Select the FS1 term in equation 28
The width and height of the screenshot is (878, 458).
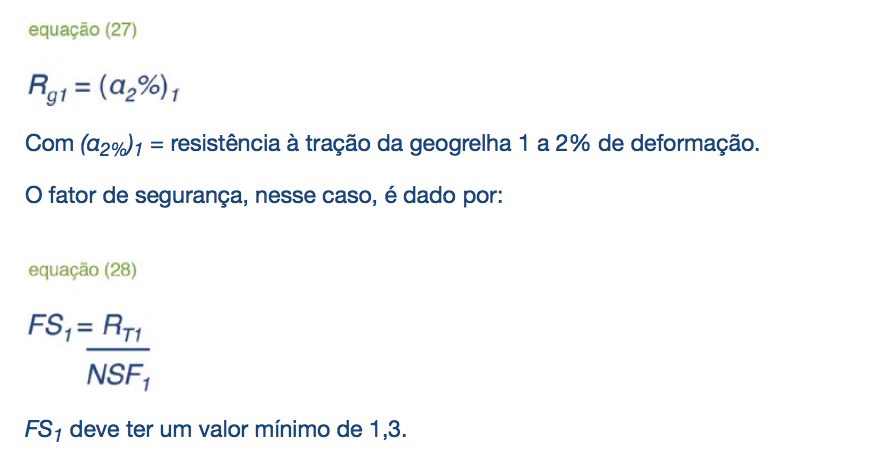pos(50,327)
